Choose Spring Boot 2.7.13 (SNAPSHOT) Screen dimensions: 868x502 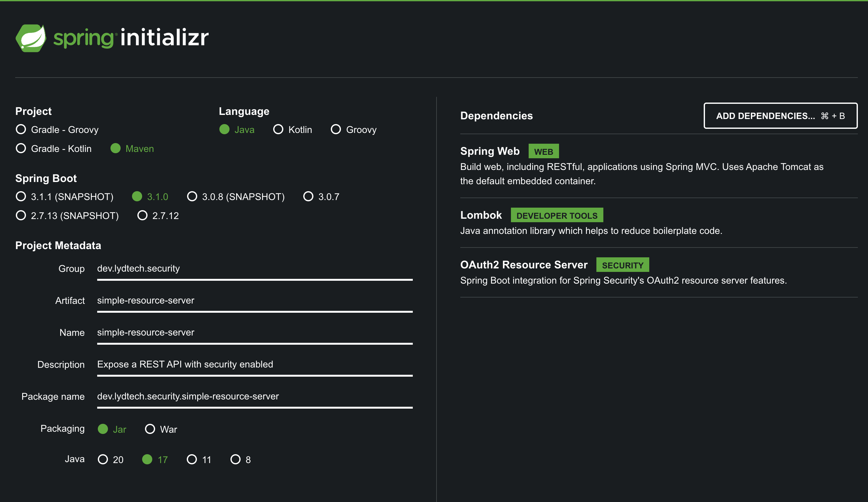(x=67, y=216)
